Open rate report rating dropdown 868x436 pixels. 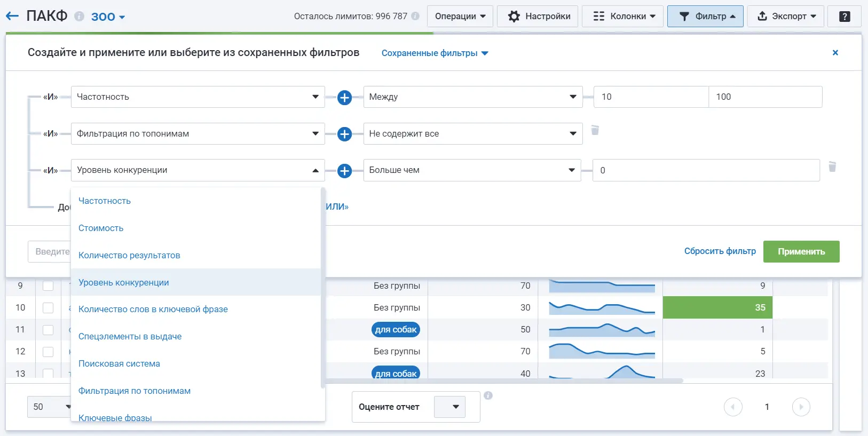450,407
